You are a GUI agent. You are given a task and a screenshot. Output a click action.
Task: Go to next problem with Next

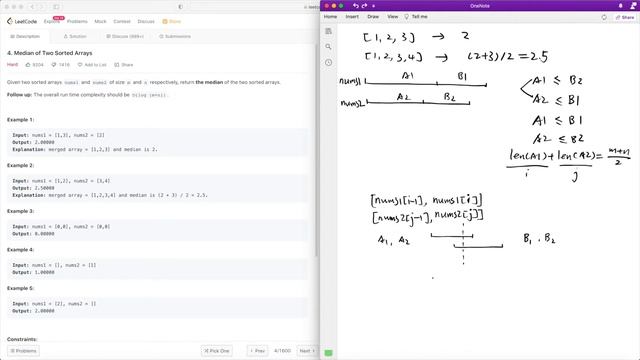[x=307, y=351]
